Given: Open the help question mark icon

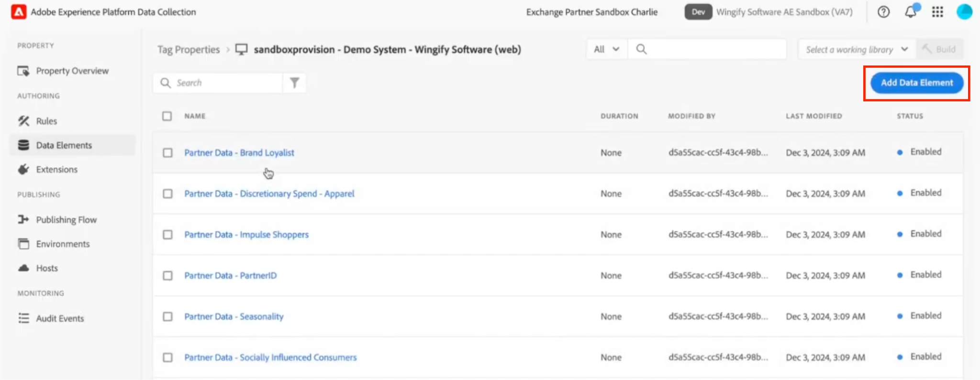Looking at the screenshot, I should [x=883, y=12].
